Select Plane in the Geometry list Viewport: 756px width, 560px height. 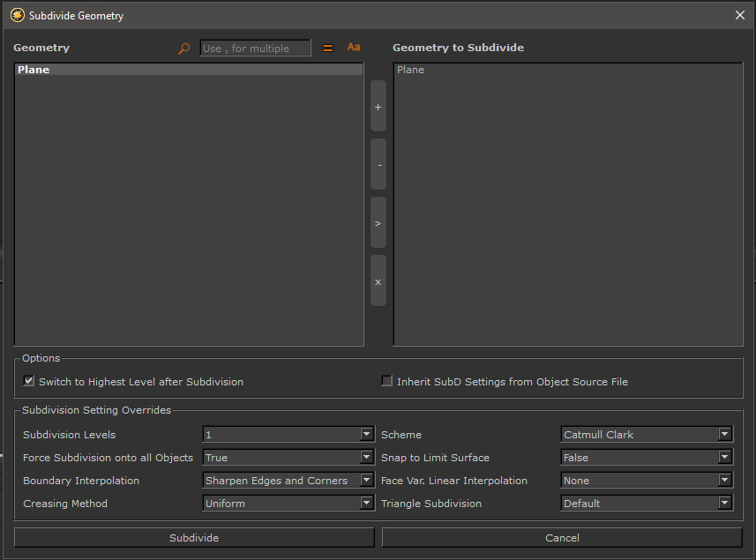(x=34, y=70)
